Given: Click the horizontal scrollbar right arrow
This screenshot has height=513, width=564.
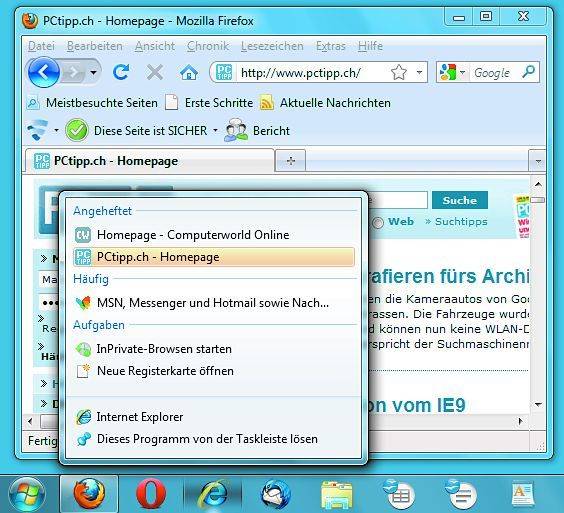Looking at the screenshot, I should (520, 421).
